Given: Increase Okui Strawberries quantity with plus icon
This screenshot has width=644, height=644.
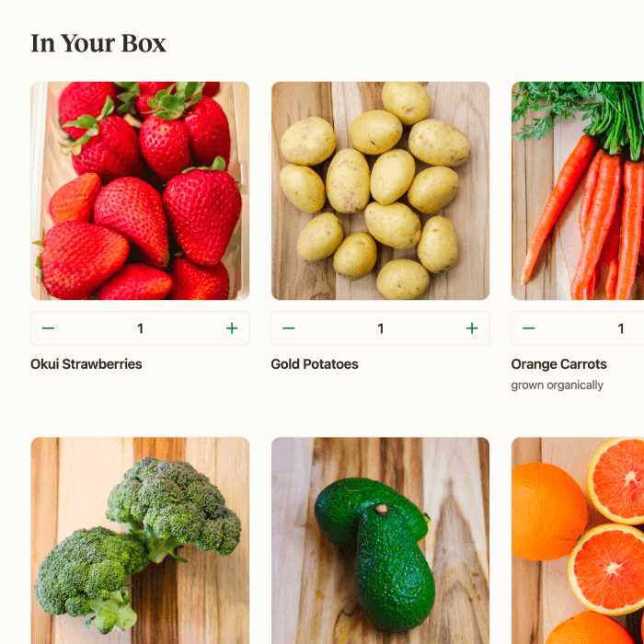Looking at the screenshot, I should (232, 328).
